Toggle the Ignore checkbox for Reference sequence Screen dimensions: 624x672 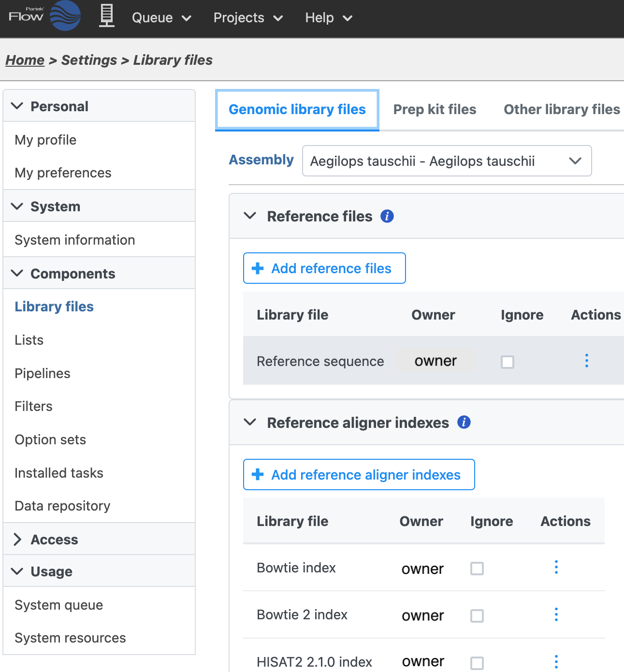coord(508,362)
